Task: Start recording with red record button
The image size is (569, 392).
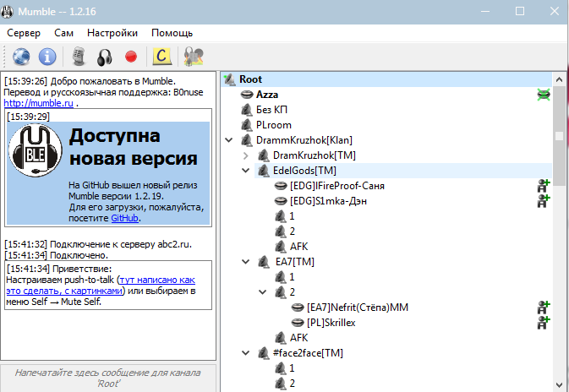Action: point(131,57)
